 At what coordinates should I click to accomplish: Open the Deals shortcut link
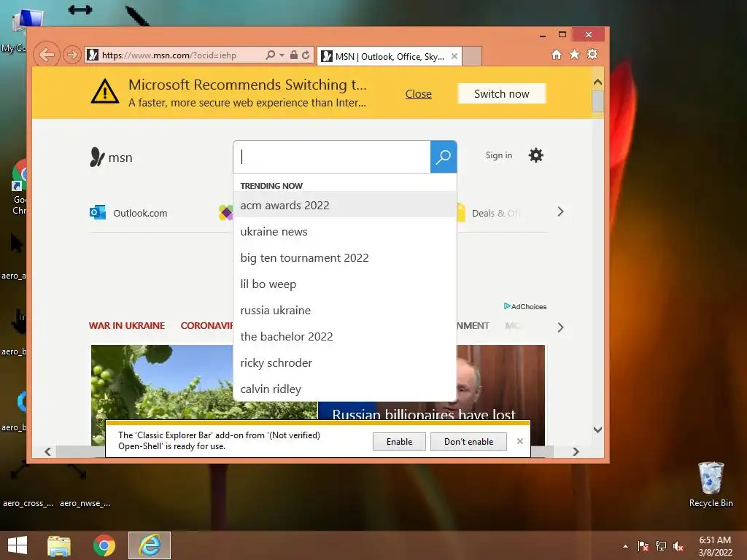tap(495, 214)
